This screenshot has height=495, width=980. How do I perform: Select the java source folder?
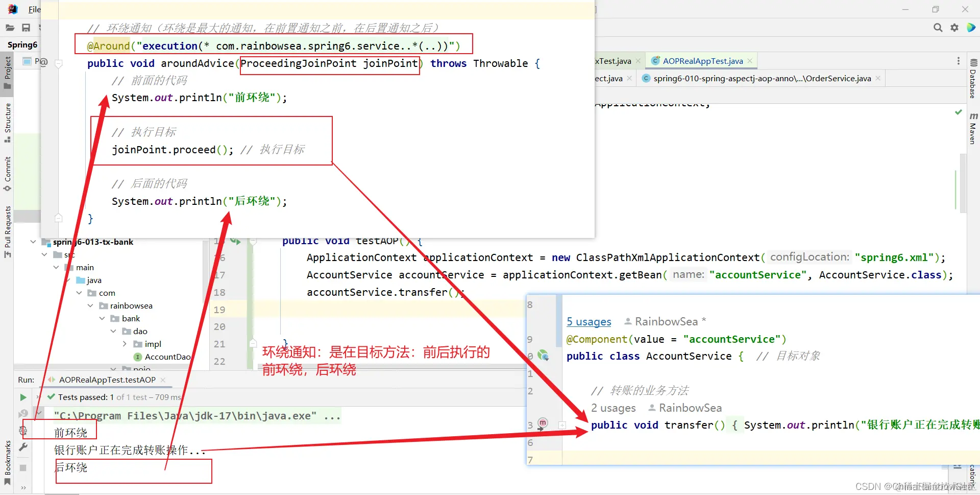point(89,280)
